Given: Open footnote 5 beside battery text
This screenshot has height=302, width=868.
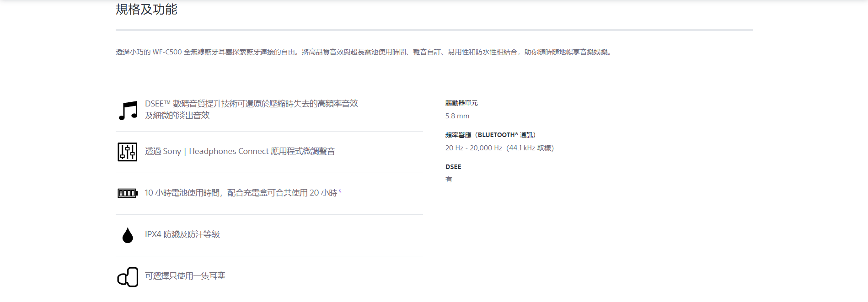Looking at the screenshot, I should (340, 191).
